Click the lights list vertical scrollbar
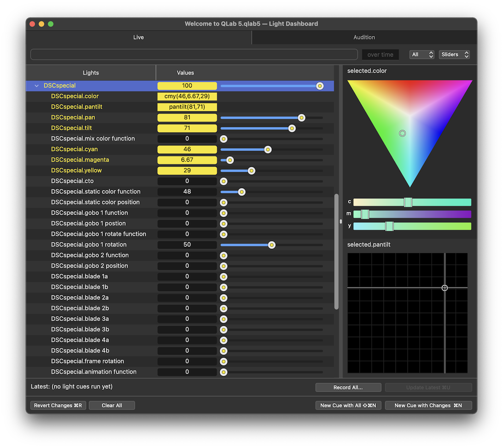Image resolution: width=503 pixels, height=448 pixels. tap(336, 251)
